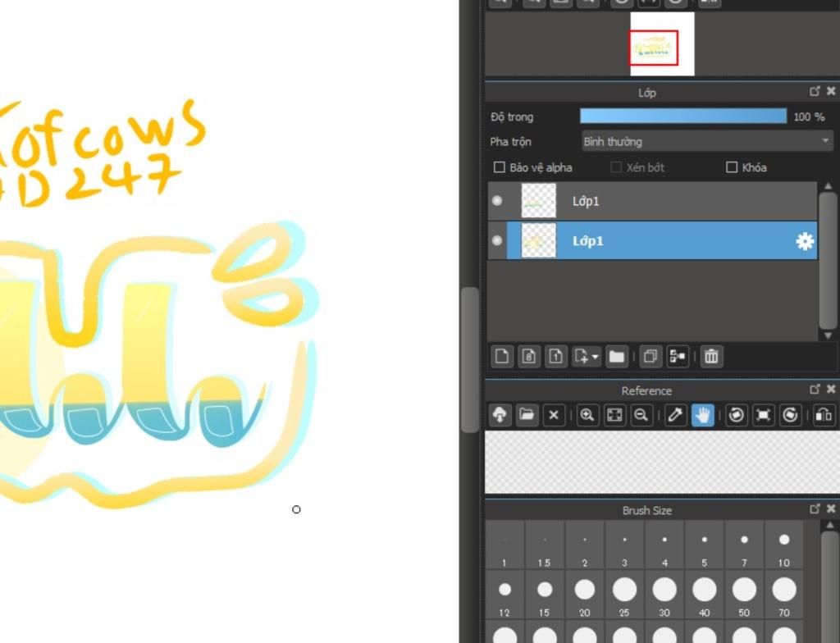Undock the Brush Size panel

(815, 508)
